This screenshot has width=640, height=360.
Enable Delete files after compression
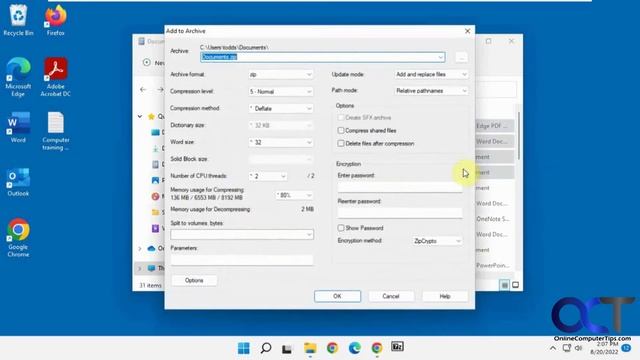coord(341,144)
